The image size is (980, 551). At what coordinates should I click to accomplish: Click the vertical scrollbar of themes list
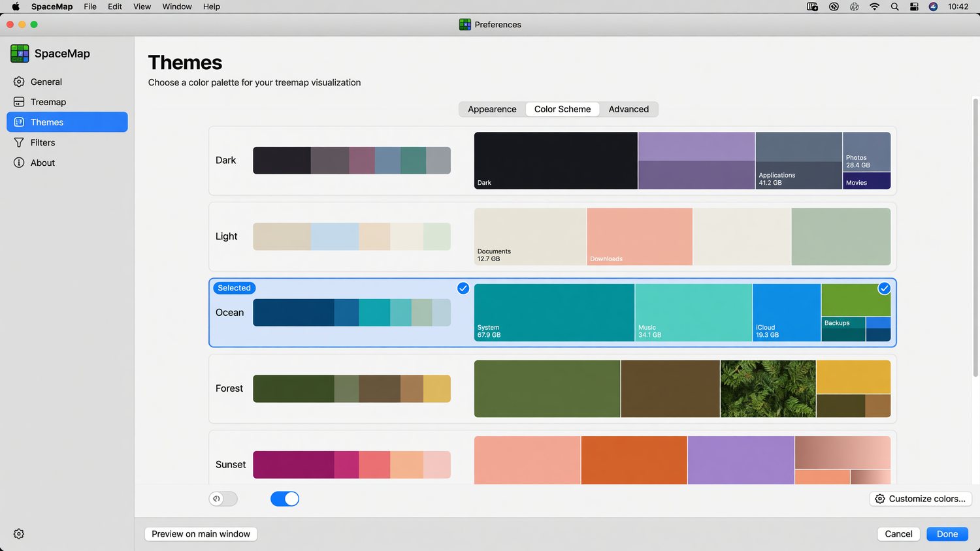(975, 236)
